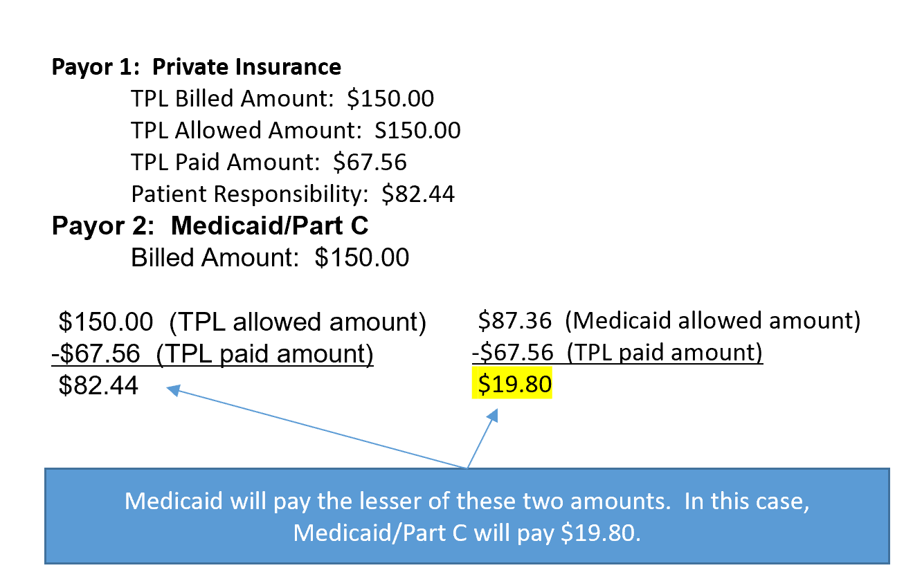The height and width of the screenshot is (588, 922).
Task: Click the short arrow line leading to $19.80
Action: (481, 440)
